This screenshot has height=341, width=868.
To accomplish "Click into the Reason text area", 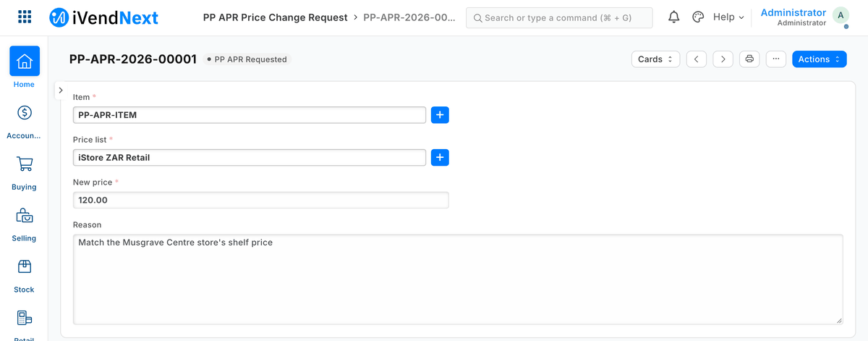I will tap(458, 279).
